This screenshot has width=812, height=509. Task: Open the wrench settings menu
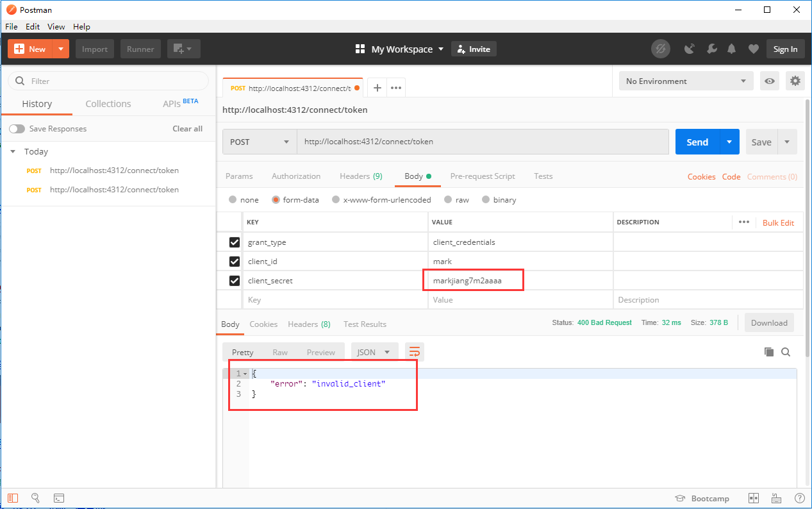pyautogui.click(x=711, y=49)
